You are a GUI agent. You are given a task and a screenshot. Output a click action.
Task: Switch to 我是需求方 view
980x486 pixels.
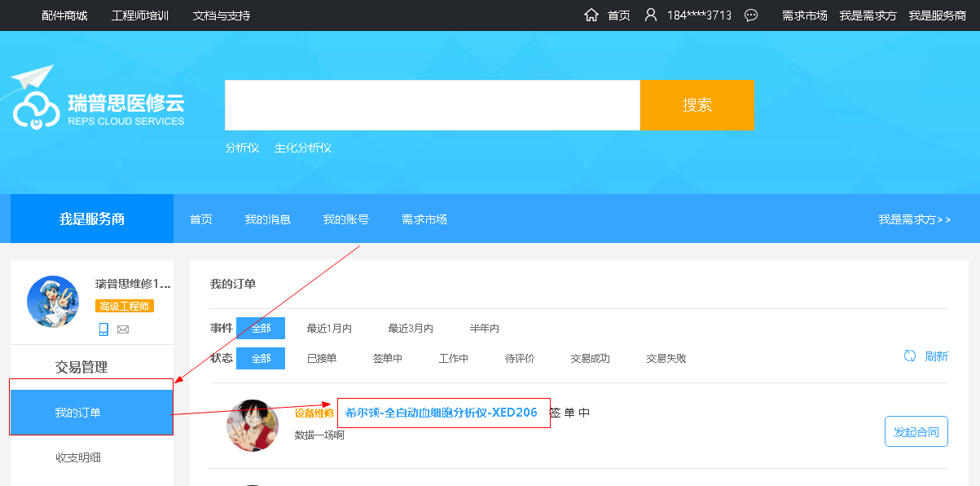pyautogui.click(x=914, y=219)
